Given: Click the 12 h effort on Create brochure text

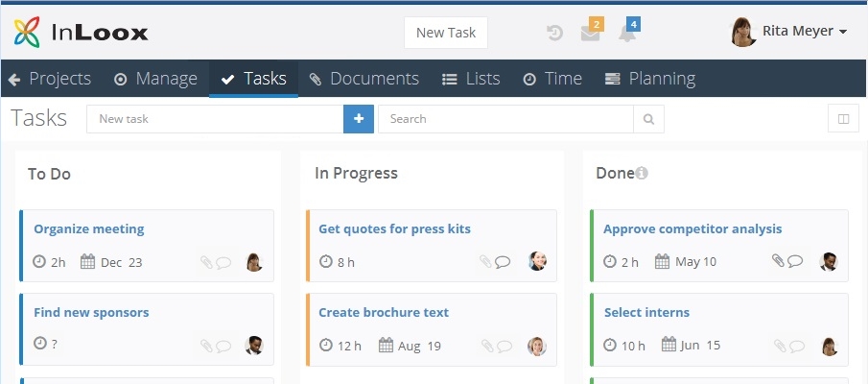Looking at the screenshot, I should (340, 346).
